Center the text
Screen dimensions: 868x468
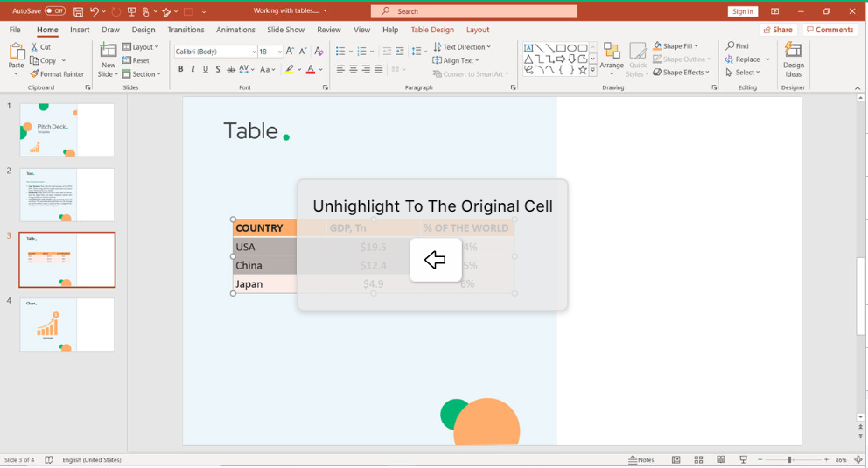pos(353,69)
